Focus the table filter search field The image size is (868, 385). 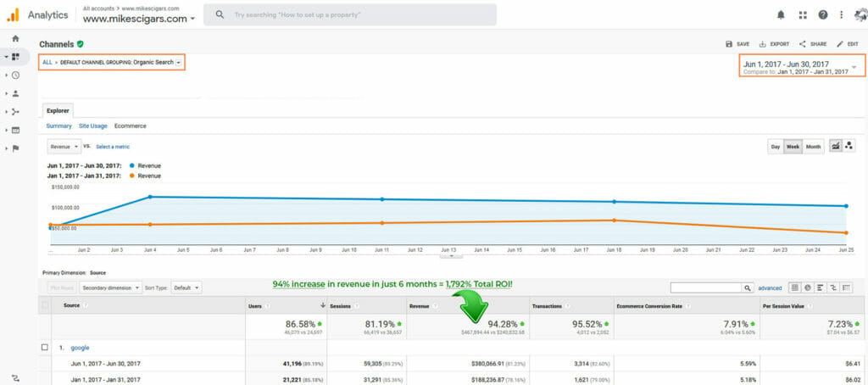(x=706, y=288)
